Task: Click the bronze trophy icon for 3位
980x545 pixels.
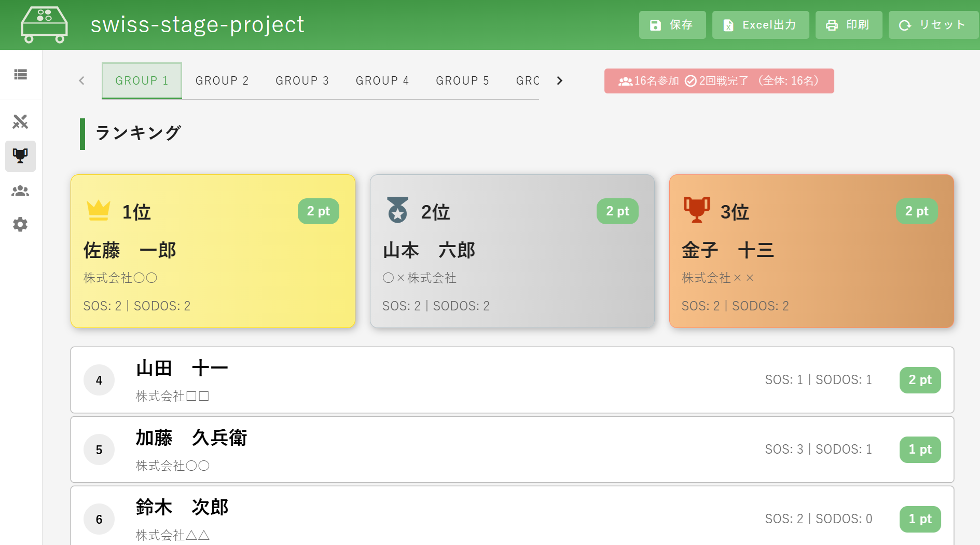Action: tap(696, 210)
